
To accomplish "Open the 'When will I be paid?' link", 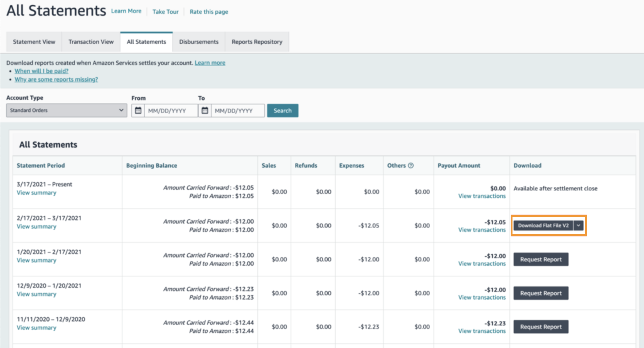I will pos(41,71).
